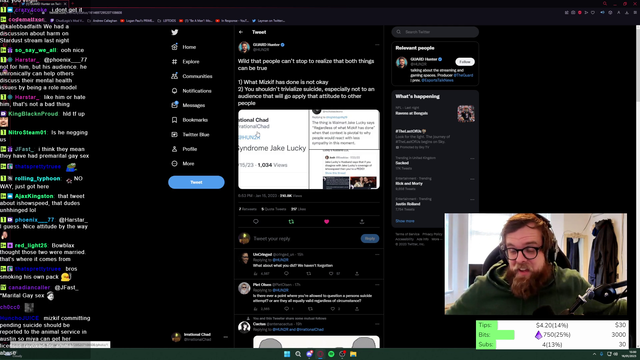View the Quote Tweets list

point(274,209)
